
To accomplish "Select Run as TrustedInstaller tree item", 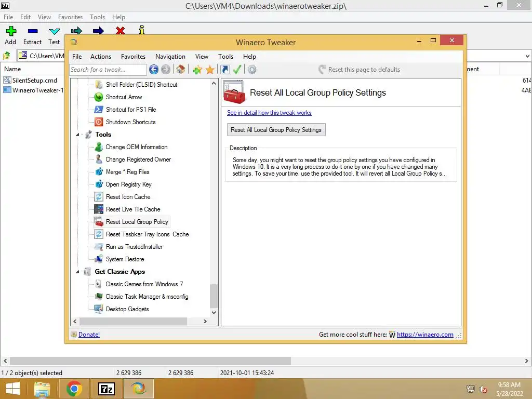I will 134,247.
